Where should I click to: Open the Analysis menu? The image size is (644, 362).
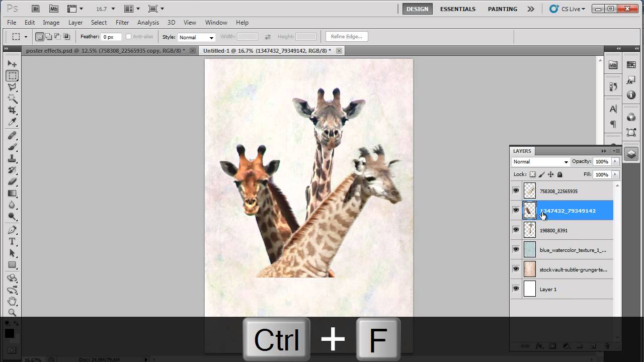coord(148,23)
